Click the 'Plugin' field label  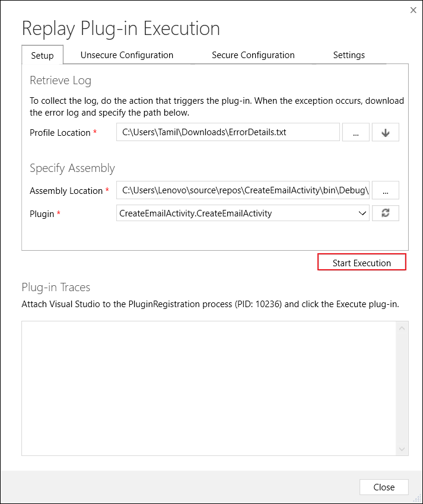[42, 213]
